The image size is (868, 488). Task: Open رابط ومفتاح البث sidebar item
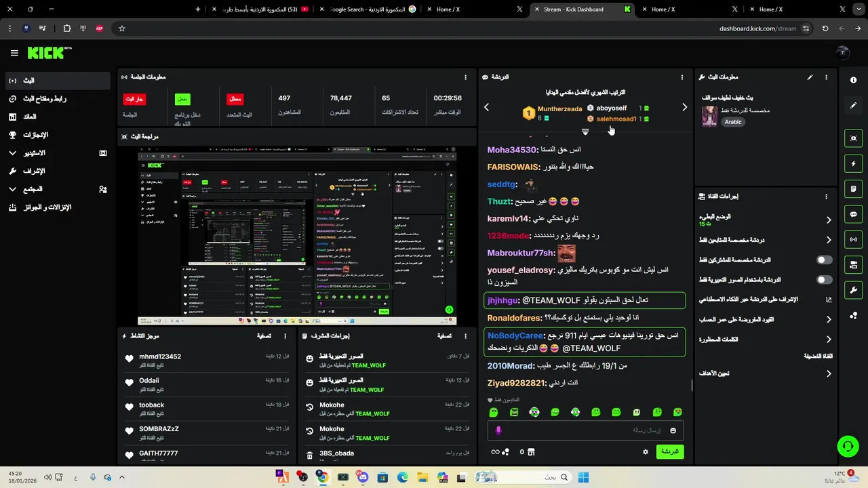58,99
